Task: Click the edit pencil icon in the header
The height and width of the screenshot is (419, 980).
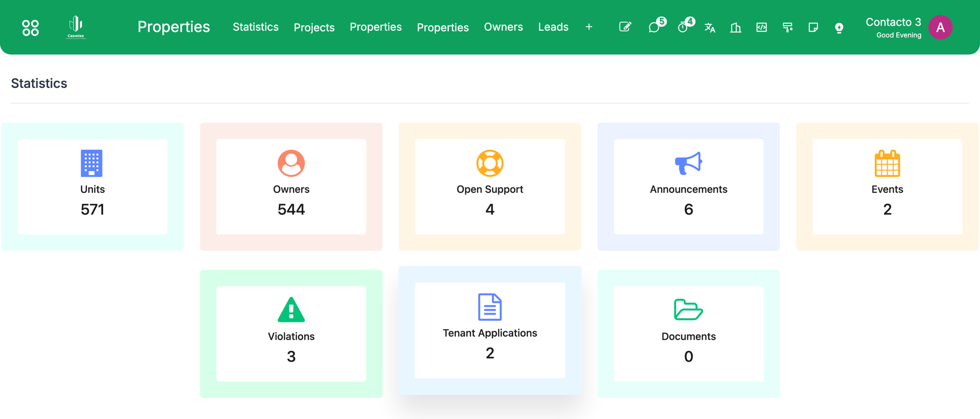Action: coord(625,27)
